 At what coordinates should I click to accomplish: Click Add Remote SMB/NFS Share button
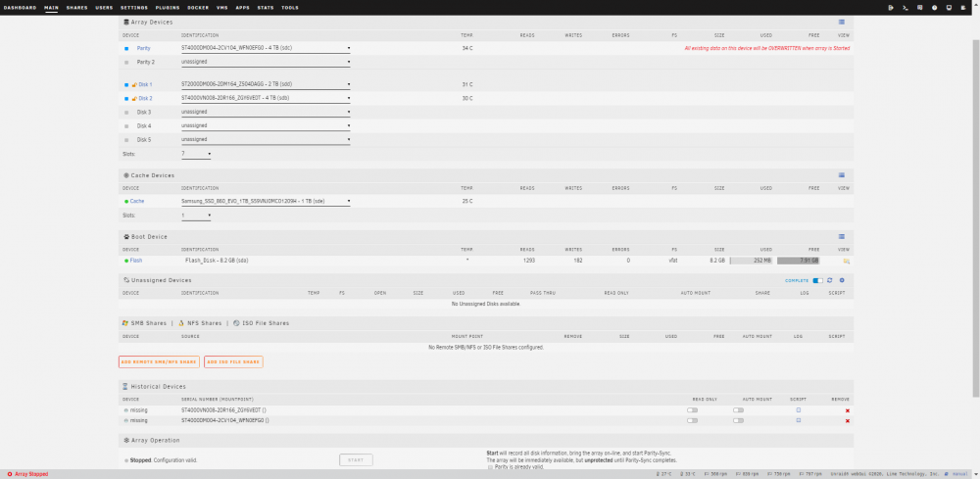[159, 361]
